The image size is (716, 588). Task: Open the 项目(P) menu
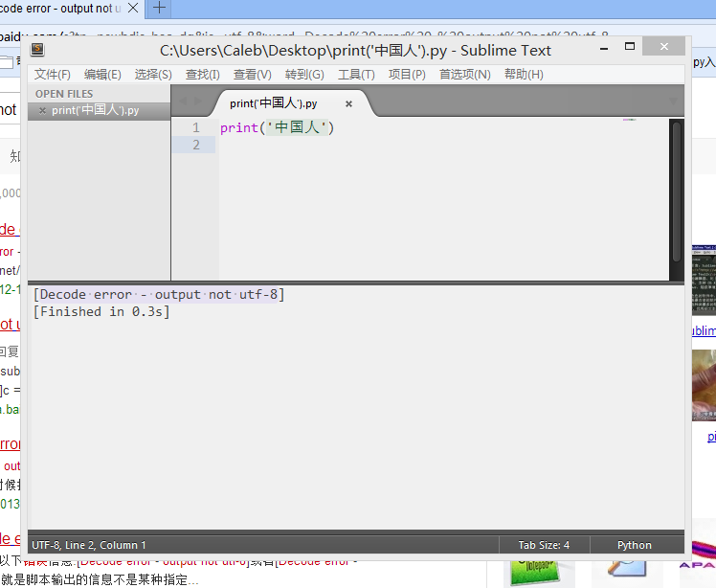click(x=407, y=75)
